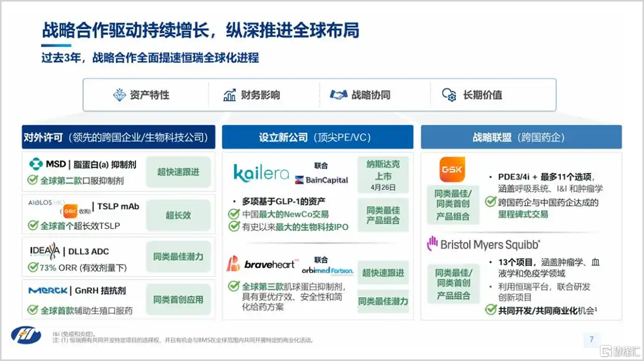
Task: Select the 资产特性 label
Action: 149,95
